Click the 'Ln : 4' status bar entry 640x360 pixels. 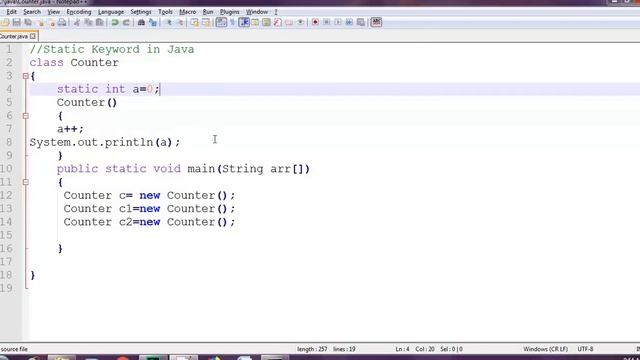coord(402,349)
